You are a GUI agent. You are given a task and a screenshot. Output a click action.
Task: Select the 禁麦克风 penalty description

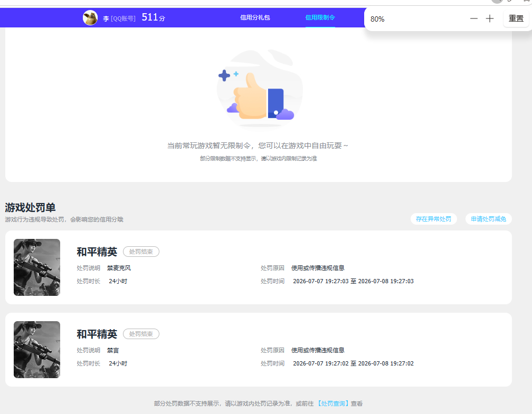[x=119, y=268]
